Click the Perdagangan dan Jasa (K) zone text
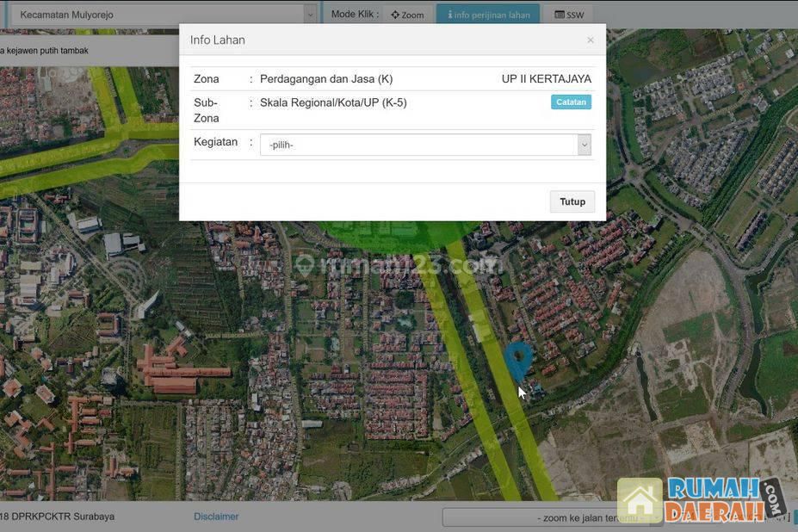 (x=326, y=79)
